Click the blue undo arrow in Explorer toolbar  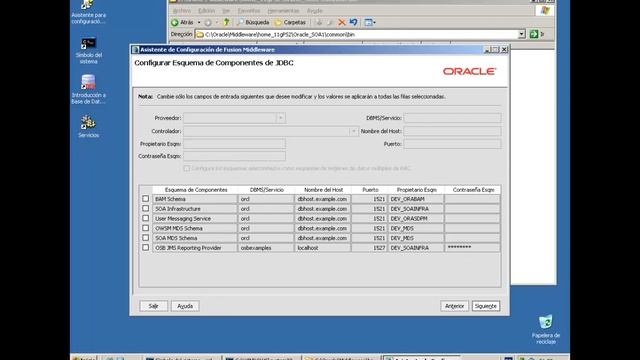[x=353, y=22]
